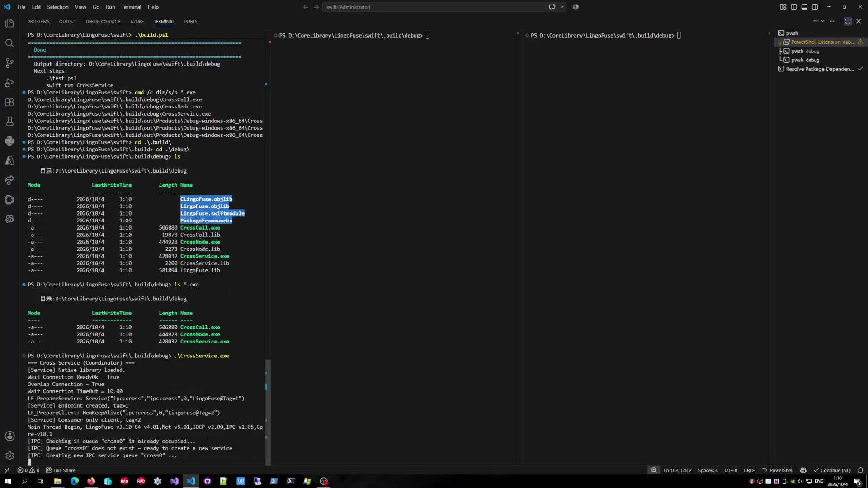This screenshot has width=868, height=488.
Task: Open the Testing beaker view
Action: [x=9, y=121]
